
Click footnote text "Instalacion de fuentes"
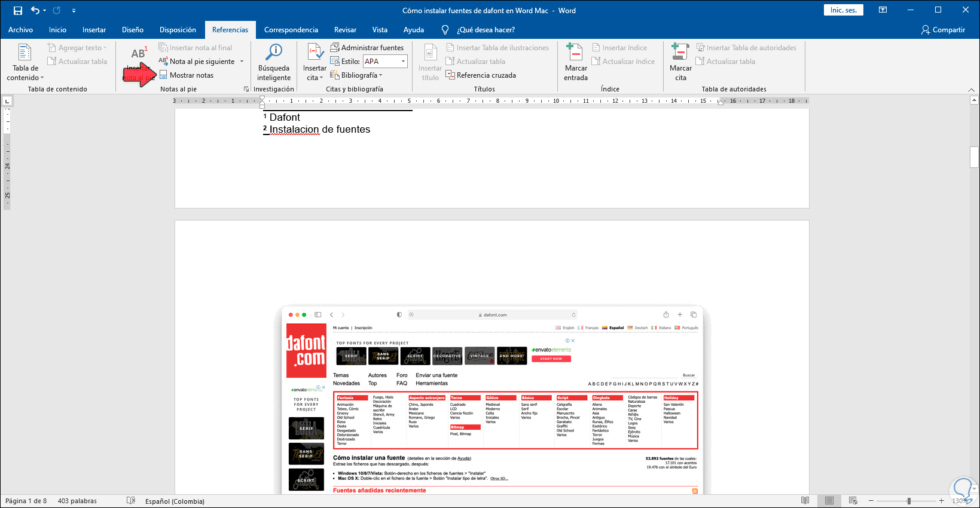click(320, 129)
